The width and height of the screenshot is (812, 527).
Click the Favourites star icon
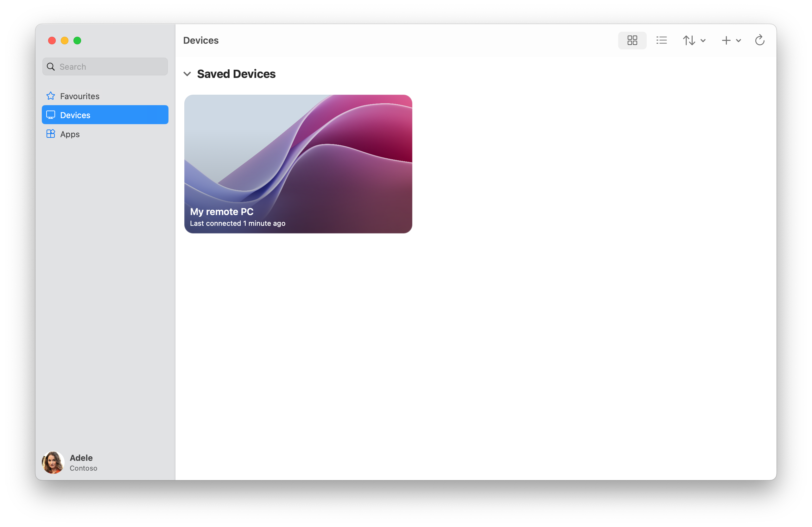click(x=50, y=96)
